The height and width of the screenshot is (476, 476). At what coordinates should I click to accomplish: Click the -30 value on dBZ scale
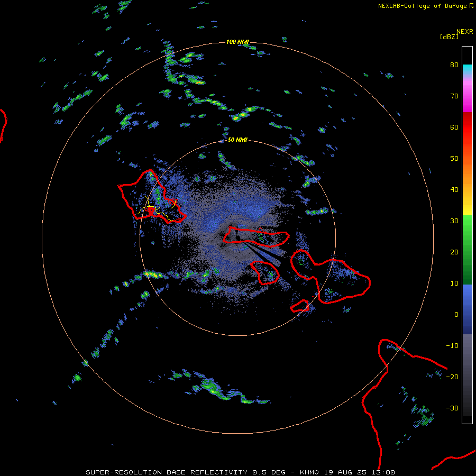coord(452,408)
